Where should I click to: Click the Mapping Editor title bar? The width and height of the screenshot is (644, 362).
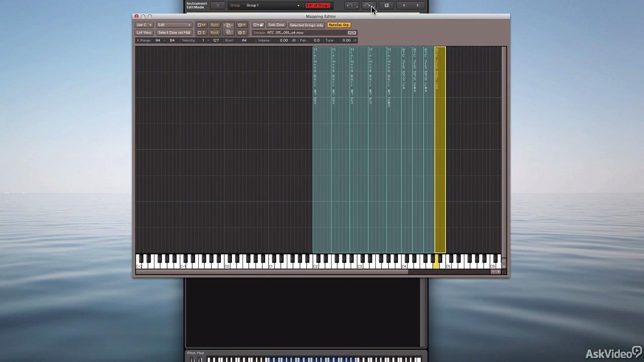tap(321, 17)
